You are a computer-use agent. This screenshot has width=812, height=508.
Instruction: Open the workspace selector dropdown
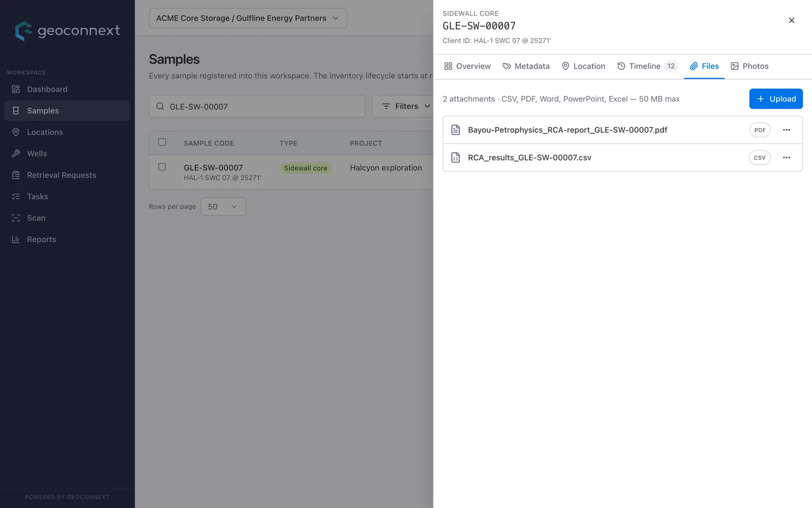coord(248,18)
